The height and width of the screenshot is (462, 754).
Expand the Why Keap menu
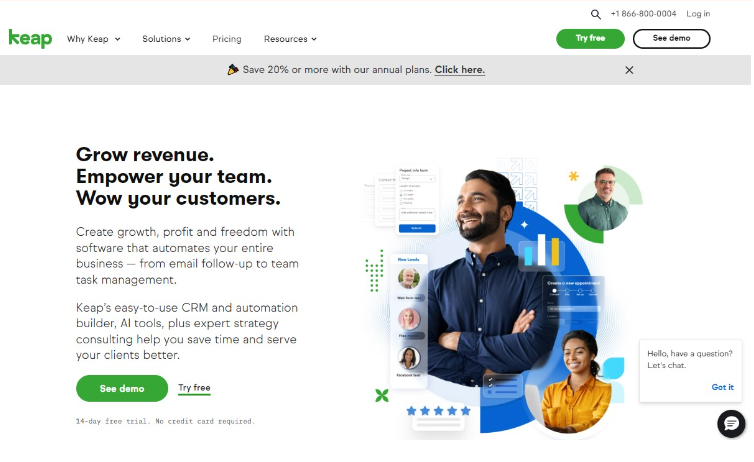[93, 39]
